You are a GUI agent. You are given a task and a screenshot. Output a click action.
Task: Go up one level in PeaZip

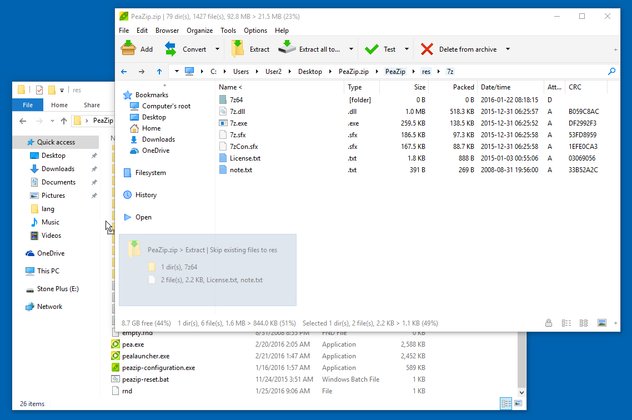click(x=159, y=72)
